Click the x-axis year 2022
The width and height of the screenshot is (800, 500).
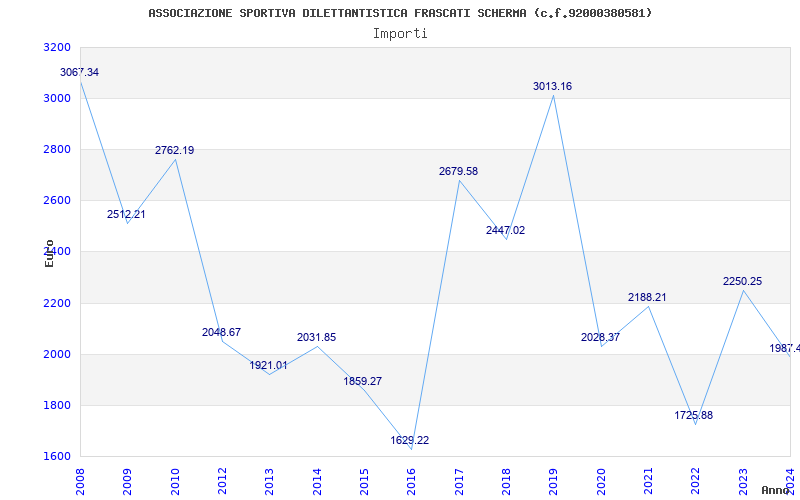pos(695,482)
